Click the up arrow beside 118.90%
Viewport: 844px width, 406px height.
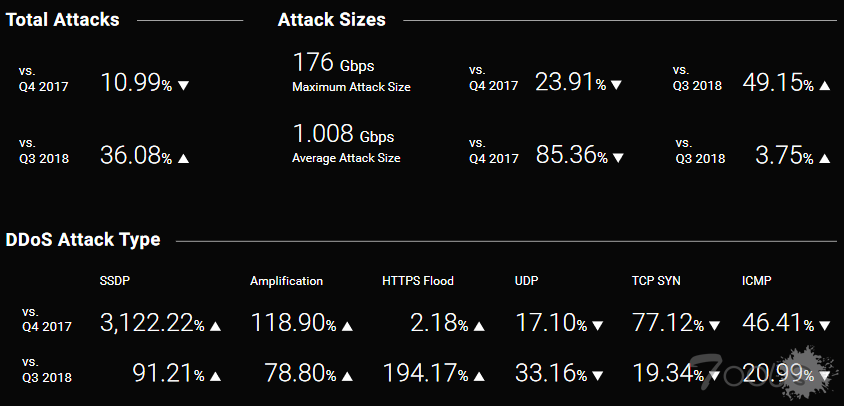click(347, 325)
